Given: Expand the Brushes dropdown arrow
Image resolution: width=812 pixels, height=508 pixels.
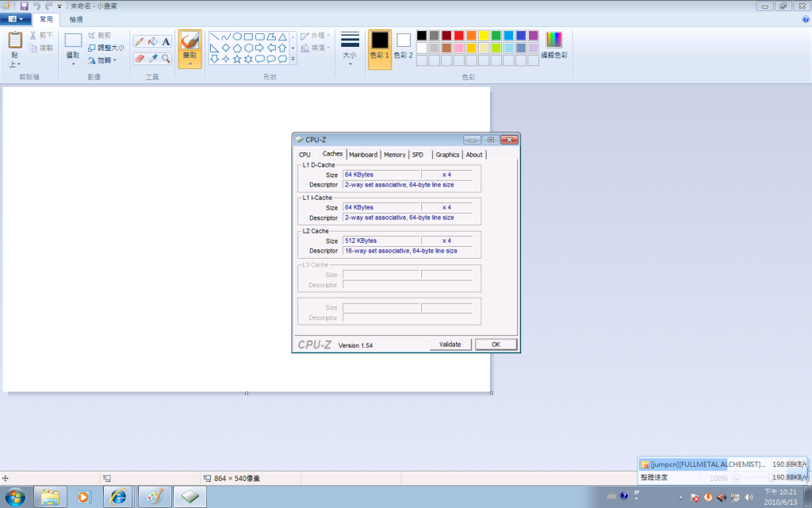Looking at the screenshot, I should click(x=190, y=63).
